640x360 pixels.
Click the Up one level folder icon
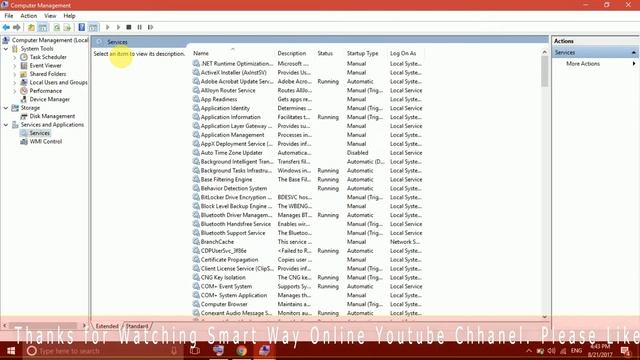pyautogui.click(x=31, y=27)
